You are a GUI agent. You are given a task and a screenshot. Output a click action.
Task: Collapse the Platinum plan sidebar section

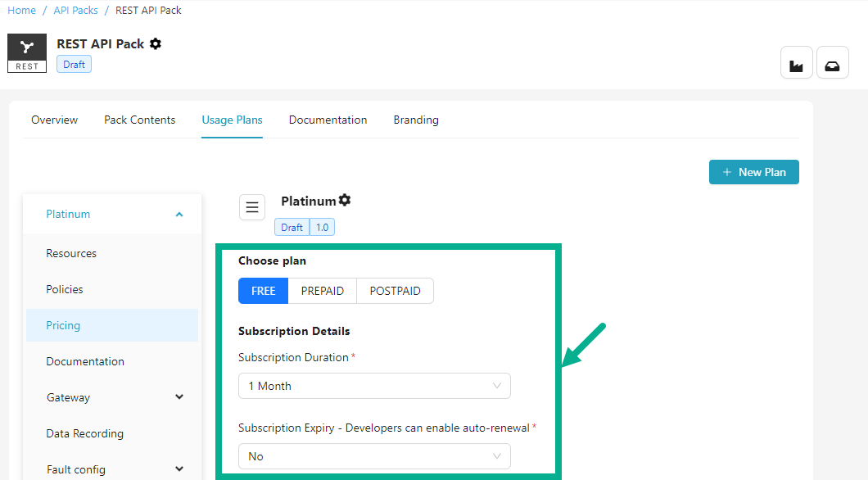(x=179, y=215)
